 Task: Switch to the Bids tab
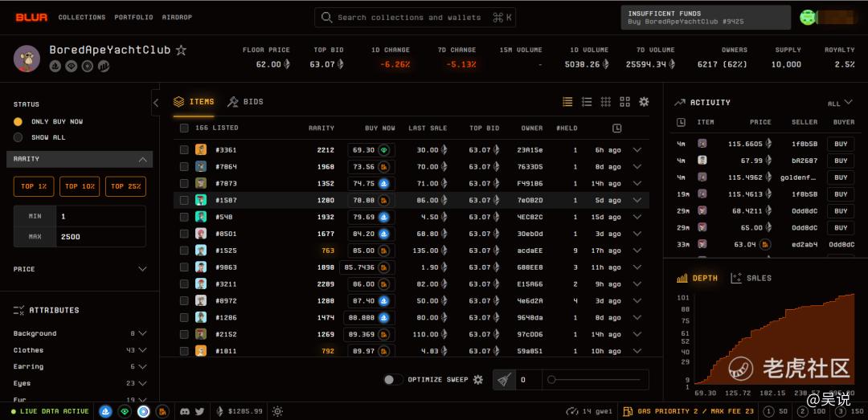(x=246, y=102)
